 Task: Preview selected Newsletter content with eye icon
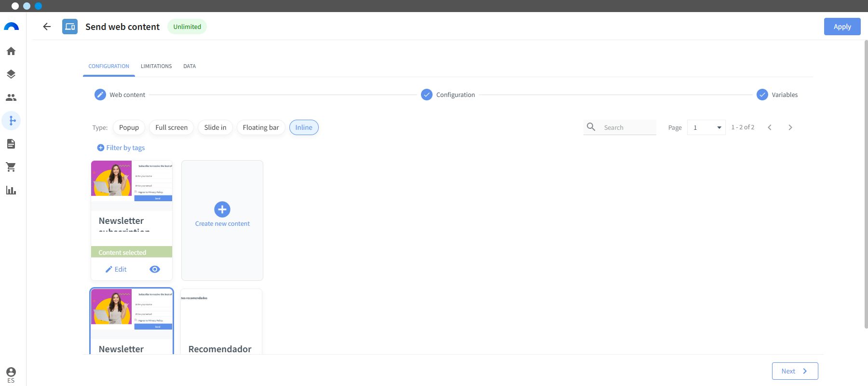pyautogui.click(x=155, y=269)
